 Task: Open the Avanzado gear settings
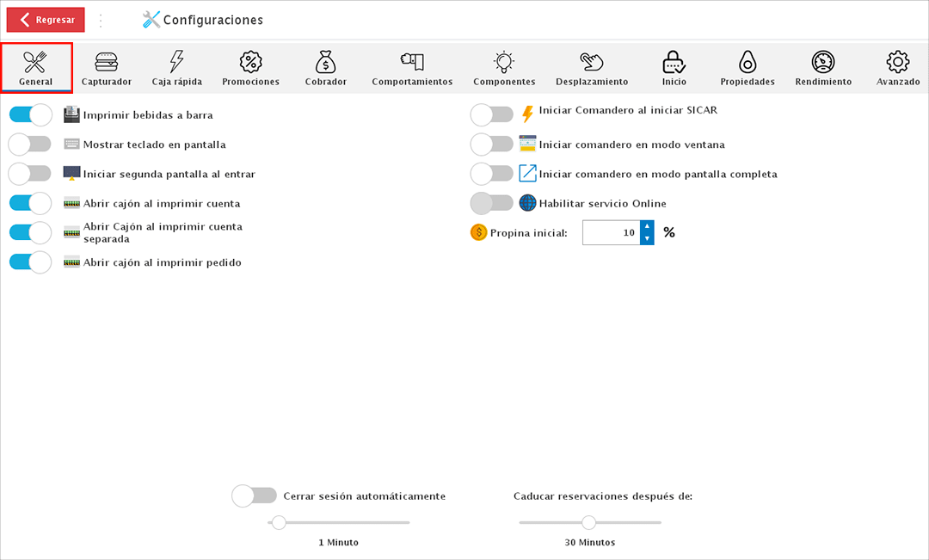[x=897, y=67]
